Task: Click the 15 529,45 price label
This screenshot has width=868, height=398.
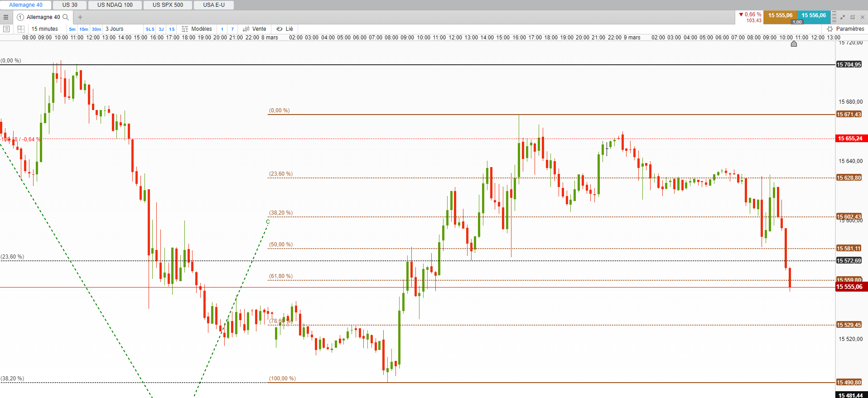Action: (849, 325)
